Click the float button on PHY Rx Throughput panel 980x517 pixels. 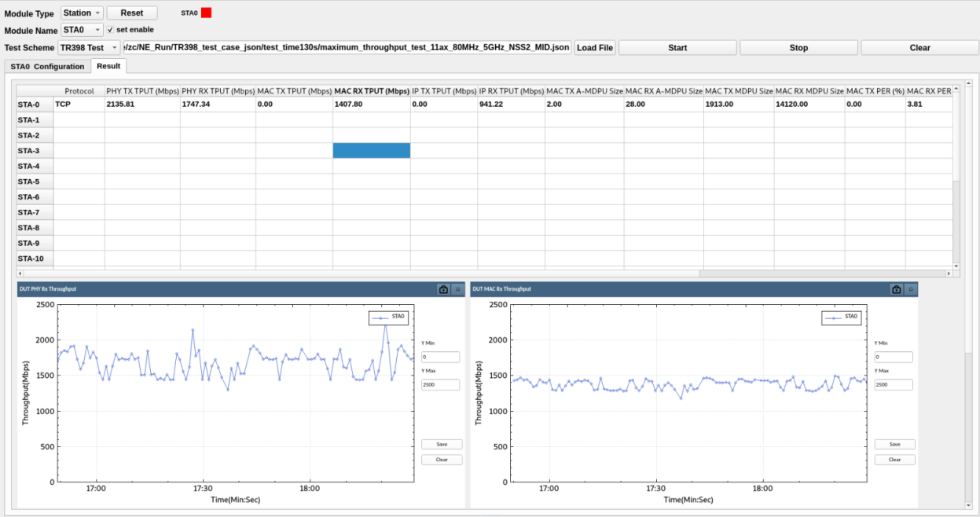(x=457, y=289)
